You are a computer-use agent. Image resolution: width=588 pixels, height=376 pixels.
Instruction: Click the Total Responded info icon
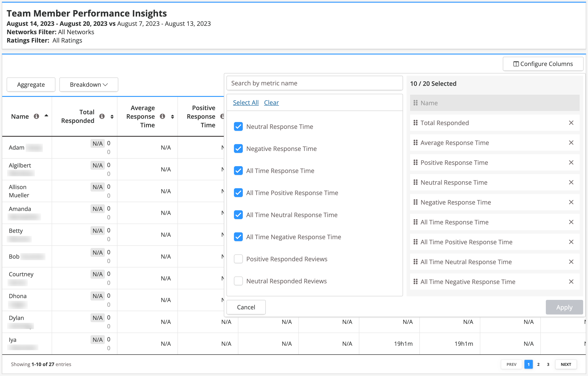102,117
